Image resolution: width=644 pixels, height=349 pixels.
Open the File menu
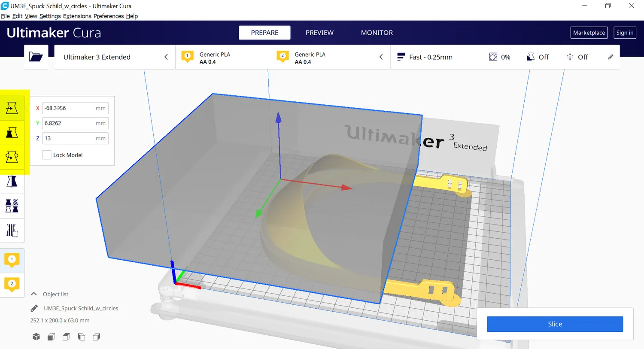pyautogui.click(x=5, y=16)
